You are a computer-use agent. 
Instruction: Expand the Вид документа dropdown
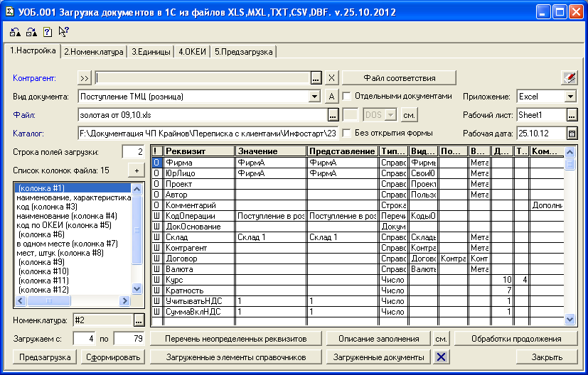click(315, 97)
